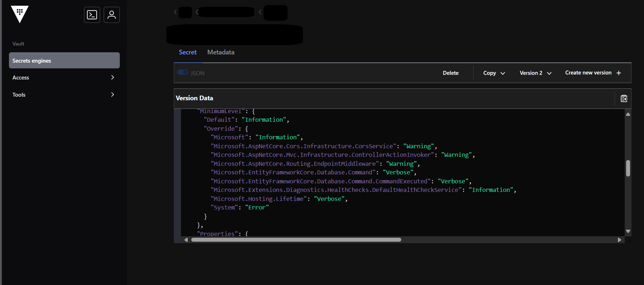Click the vertical scrollbar thumb
This screenshot has width=644, height=285.
628,168
